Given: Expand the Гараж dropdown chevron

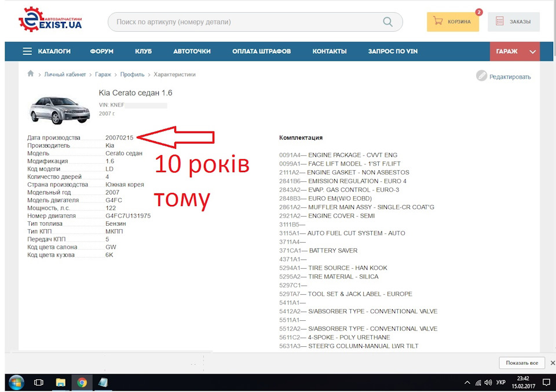Looking at the screenshot, I should tap(533, 52).
